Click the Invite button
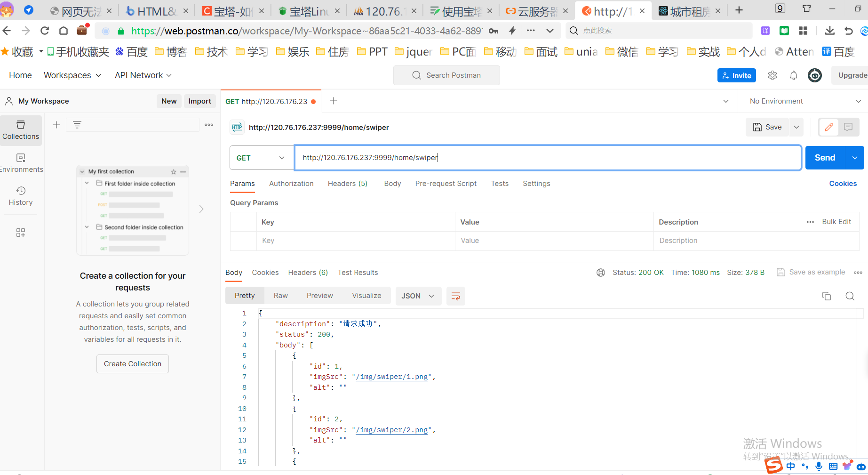Viewport: 868px width, 475px height. point(737,75)
